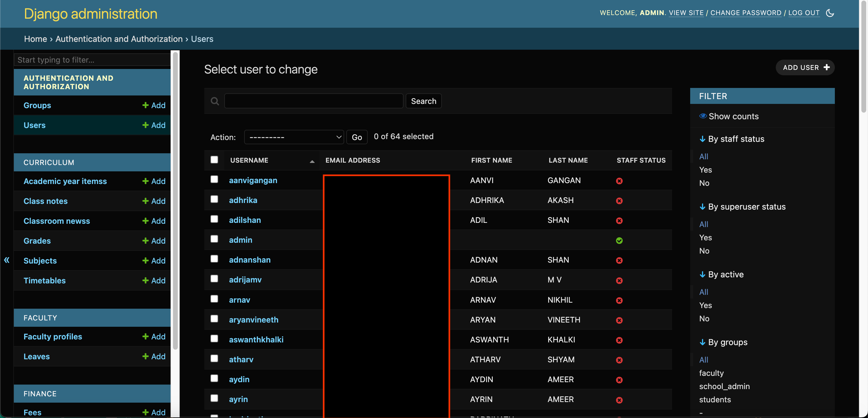Click the Search button
The width and height of the screenshot is (868, 418).
tap(423, 101)
